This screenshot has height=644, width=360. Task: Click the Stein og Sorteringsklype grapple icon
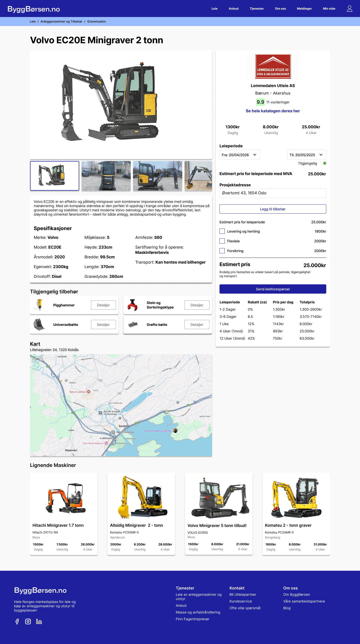pyautogui.click(x=132, y=305)
